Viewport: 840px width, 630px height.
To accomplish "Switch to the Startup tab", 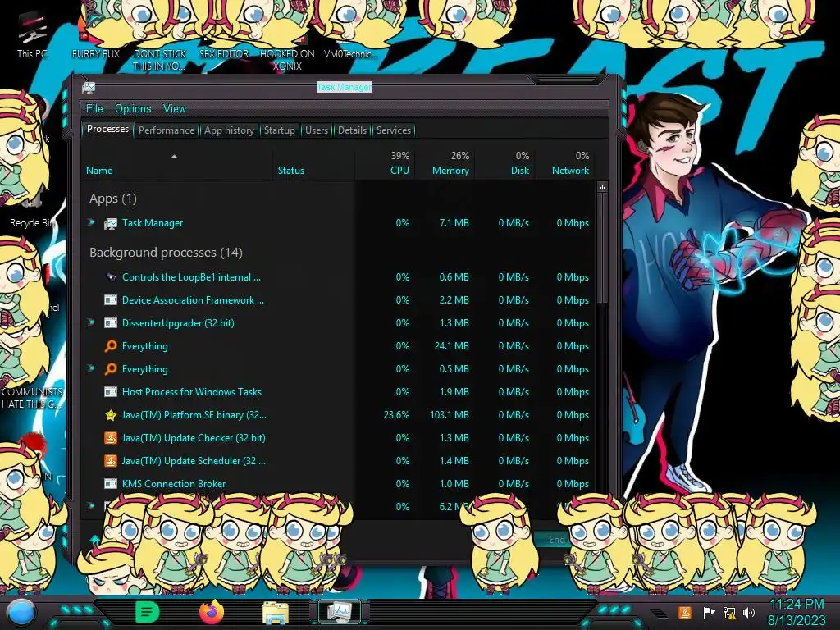I will tap(279, 130).
